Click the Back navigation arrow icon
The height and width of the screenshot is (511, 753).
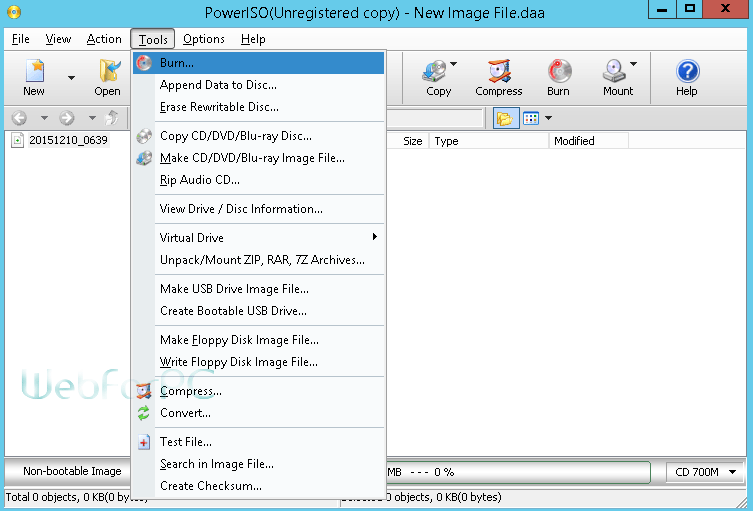tap(19, 118)
